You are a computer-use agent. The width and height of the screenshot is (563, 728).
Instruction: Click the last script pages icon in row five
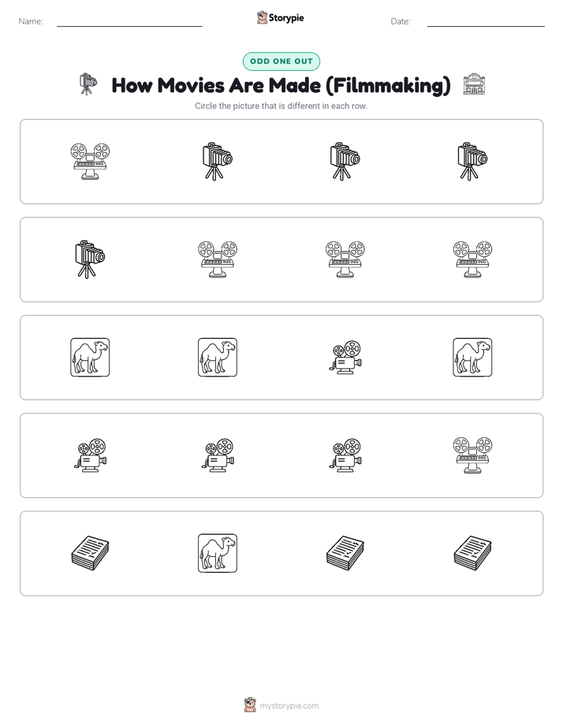click(x=472, y=553)
